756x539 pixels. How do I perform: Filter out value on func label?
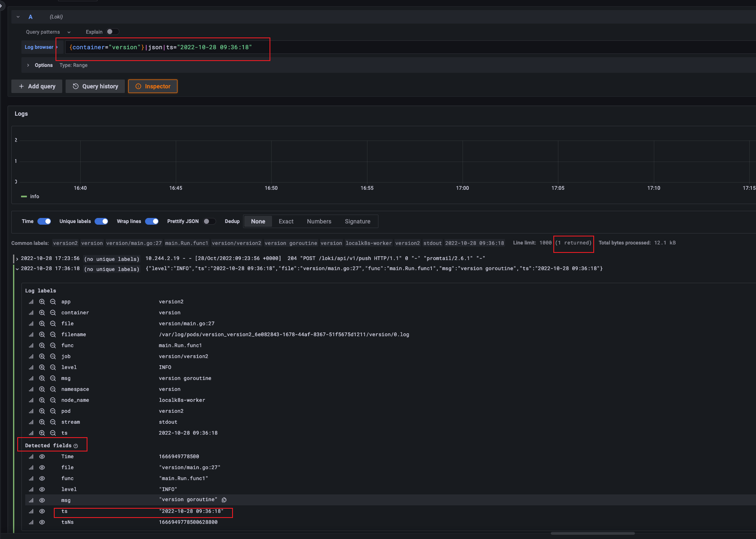[53, 345]
